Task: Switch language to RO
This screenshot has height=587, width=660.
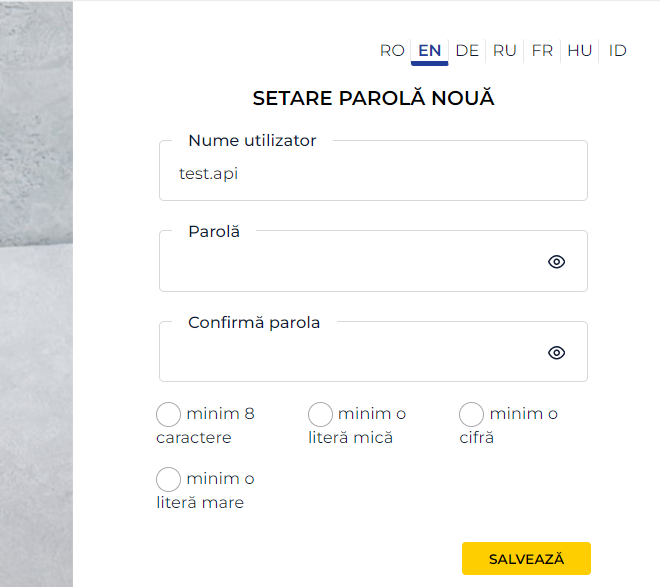Action: point(392,50)
